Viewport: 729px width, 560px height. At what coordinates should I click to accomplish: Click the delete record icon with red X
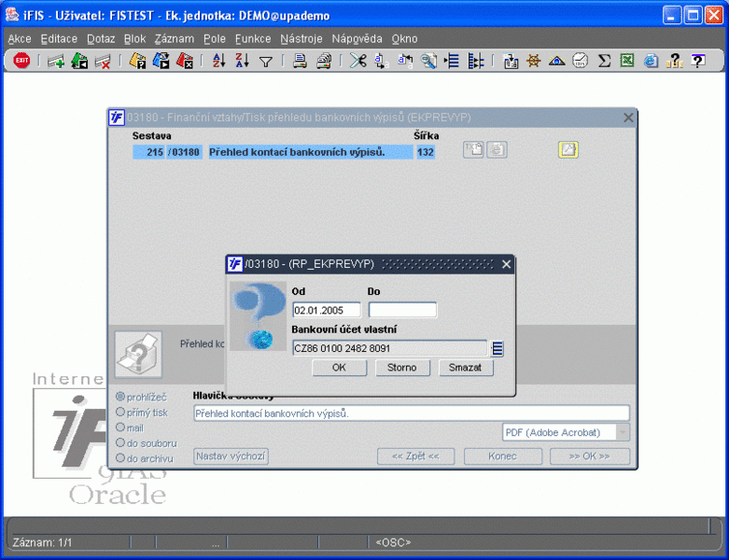coord(103,61)
